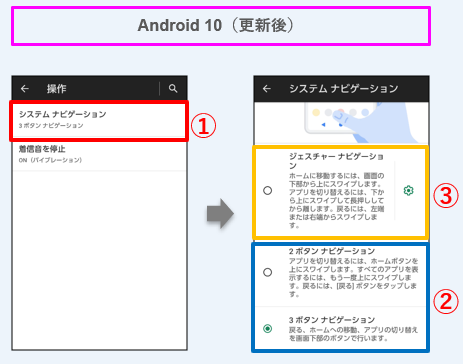Click the ON（バイブレーション）subtitle text
This screenshot has height=364, width=463.
(50, 160)
